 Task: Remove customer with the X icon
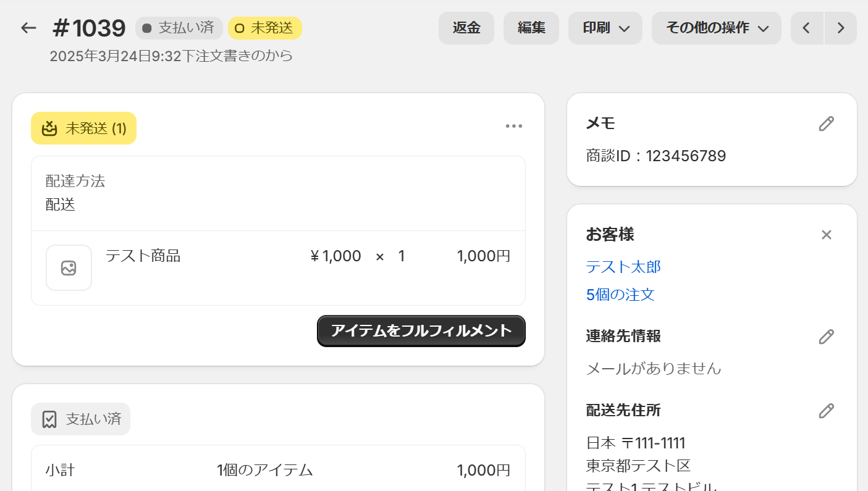pyautogui.click(x=826, y=235)
